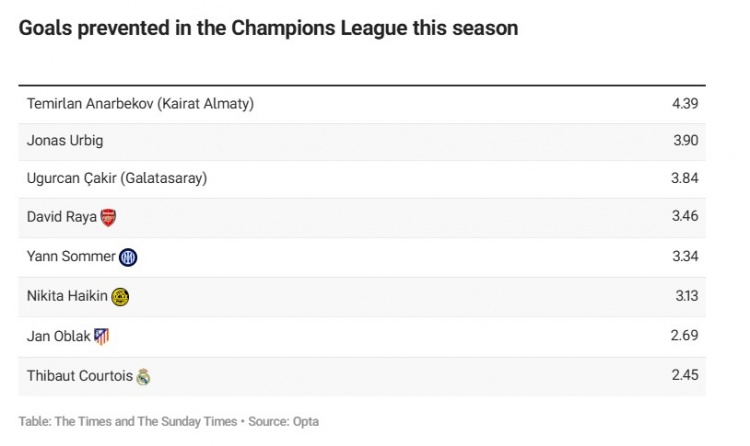
Task: Click the table title about goals prevented
Action: point(268,28)
